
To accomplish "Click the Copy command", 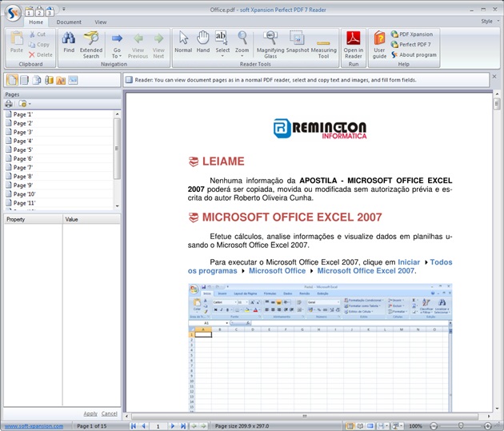I will pyautogui.click(x=39, y=45).
